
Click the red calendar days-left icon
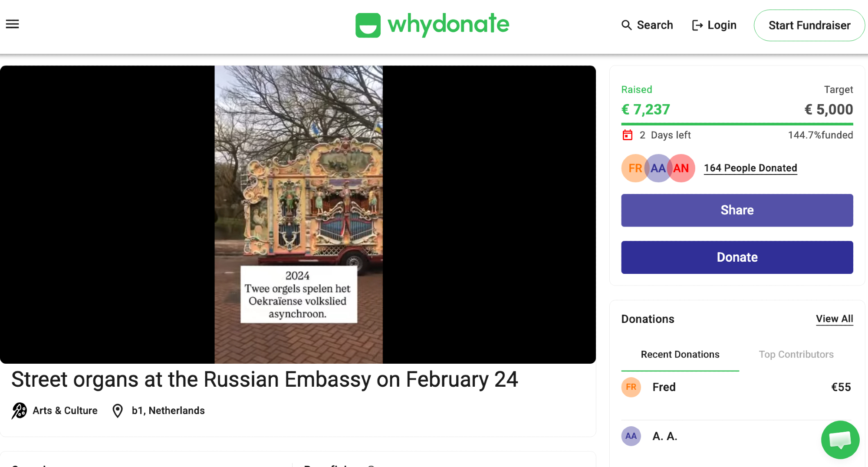pos(628,135)
